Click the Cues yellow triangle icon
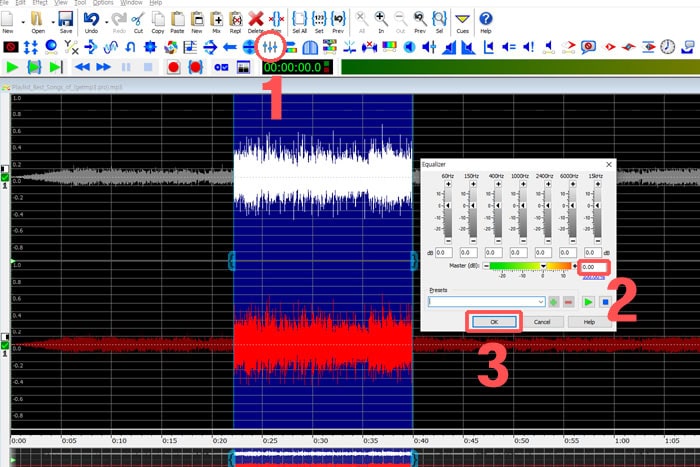 point(462,19)
